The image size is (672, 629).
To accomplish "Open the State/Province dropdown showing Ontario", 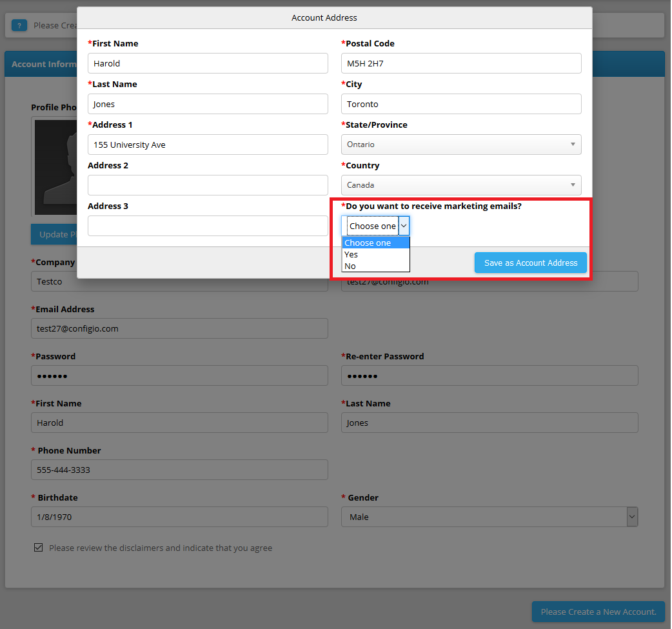I will 461,145.
